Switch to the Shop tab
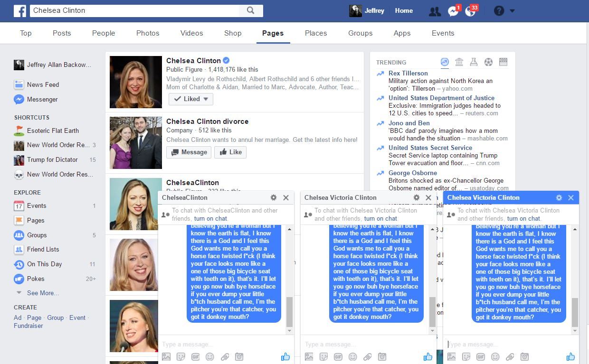Image resolution: width=589 pixels, height=364 pixels. click(x=233, y=33)
